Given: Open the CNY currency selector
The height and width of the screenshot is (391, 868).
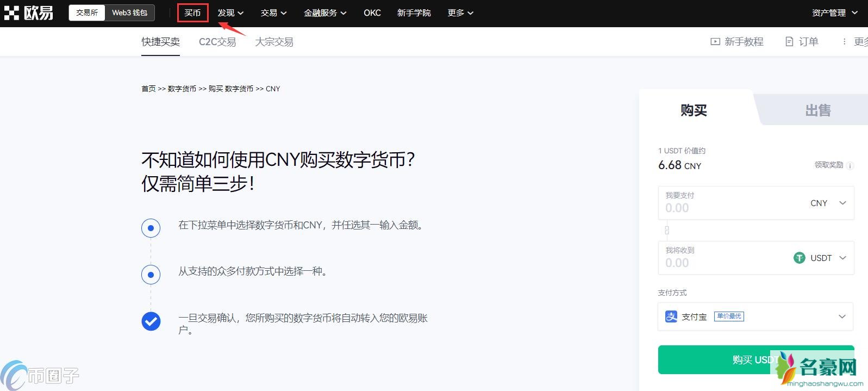Looking at the screenshot, I should (x=828, y=203).
